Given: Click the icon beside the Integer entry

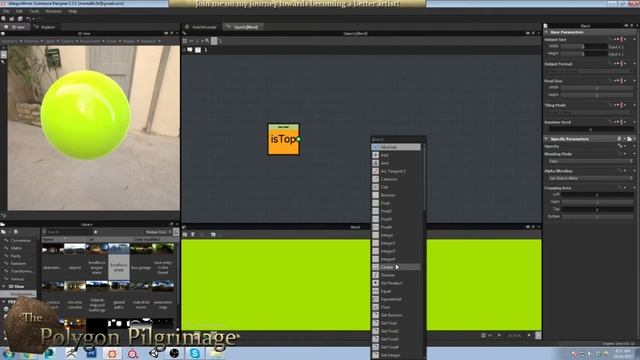Looking at the screenshot, I should click(376, 235).
